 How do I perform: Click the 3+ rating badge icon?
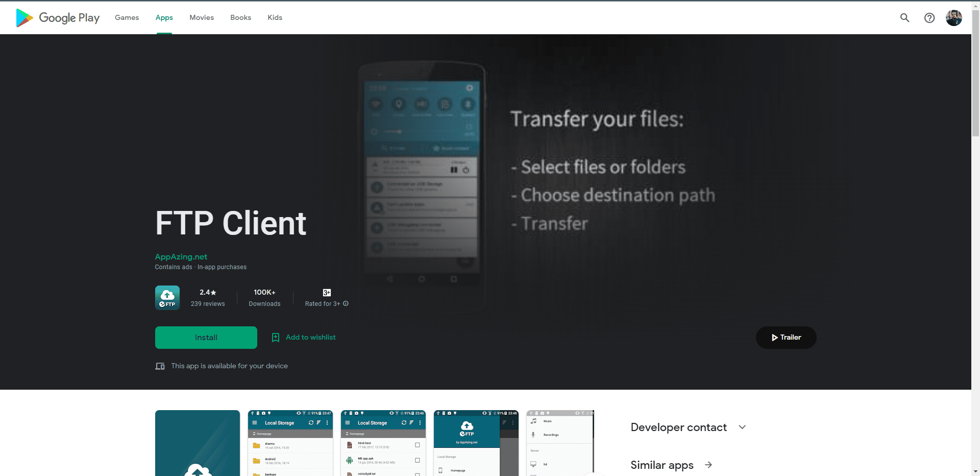(x=327, y=293)
